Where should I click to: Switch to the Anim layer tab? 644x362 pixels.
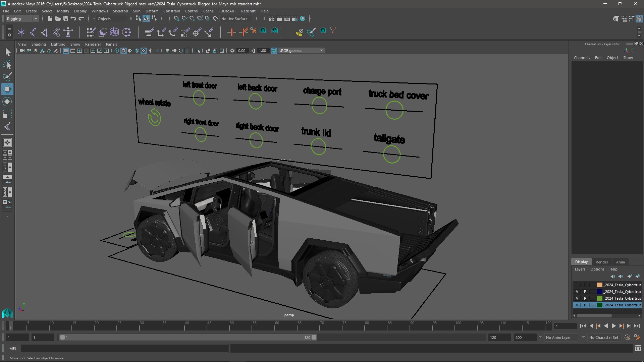pos(620,262)
